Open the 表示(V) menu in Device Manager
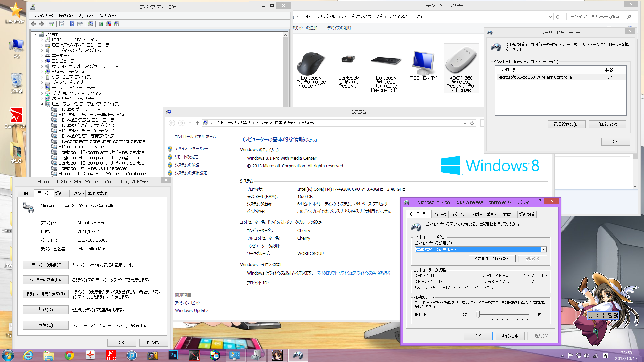The width and height of the screenshot is (644, 362). [86, 16]
